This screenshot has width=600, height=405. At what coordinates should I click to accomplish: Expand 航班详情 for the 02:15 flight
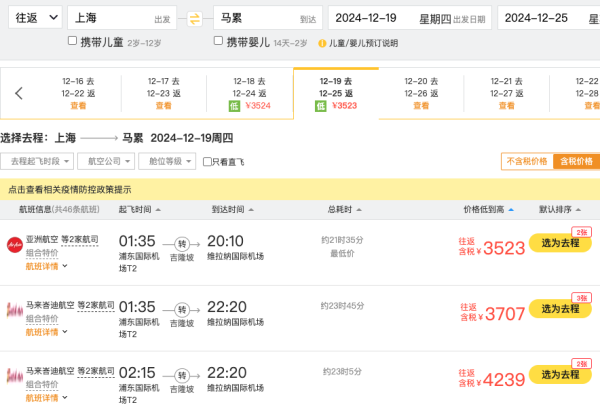[46, 398]
